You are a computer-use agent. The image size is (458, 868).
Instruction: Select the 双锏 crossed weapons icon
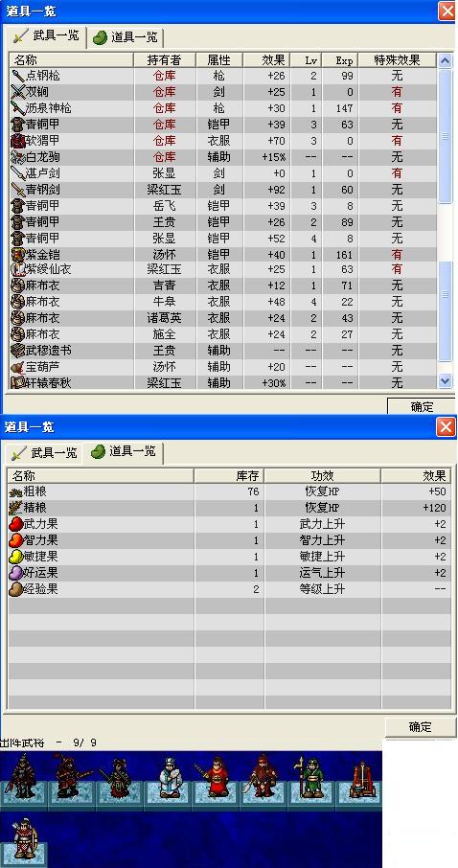pyautogui.click(x=17, y=92)
